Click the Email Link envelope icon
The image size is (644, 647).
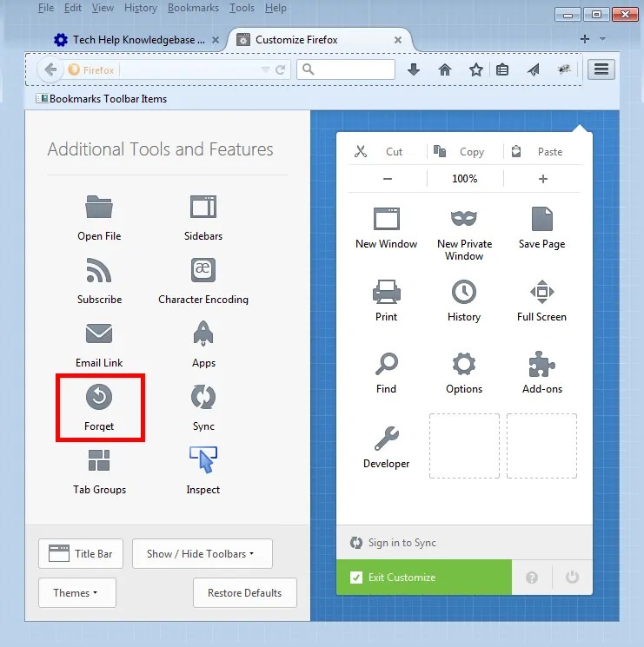[x=99, y=333]
